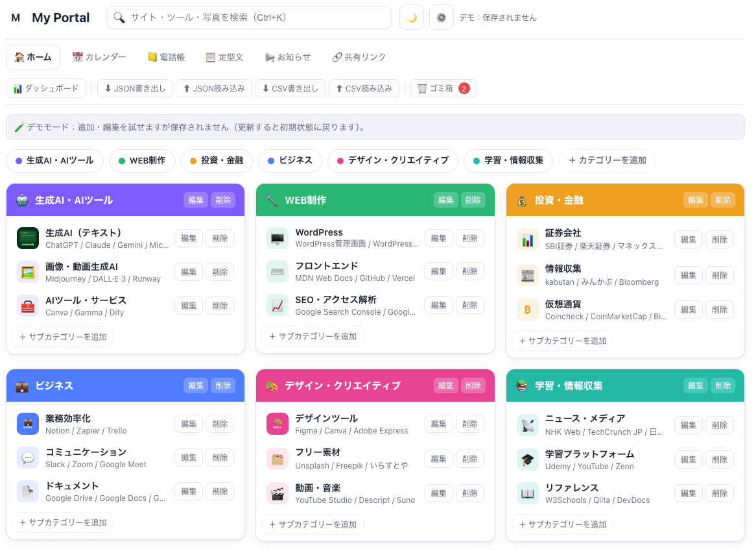This screenshot has height=549, width=756.
Task: Click the 画像・動画生成AI picture icon
Action: click(27, 272)
